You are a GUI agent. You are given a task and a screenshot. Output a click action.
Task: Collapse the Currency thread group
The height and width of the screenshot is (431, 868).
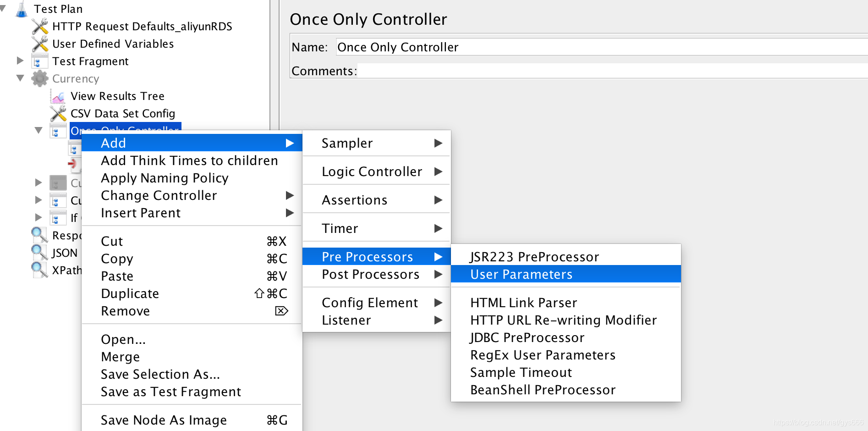pos(20,78)
